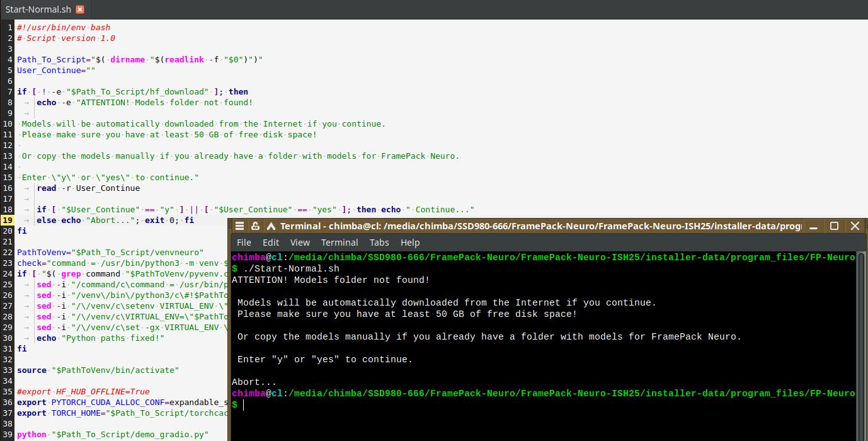Select the Start-Normal.sh document tab
Viewport: 868px width, 441px height.
(44, 9)
